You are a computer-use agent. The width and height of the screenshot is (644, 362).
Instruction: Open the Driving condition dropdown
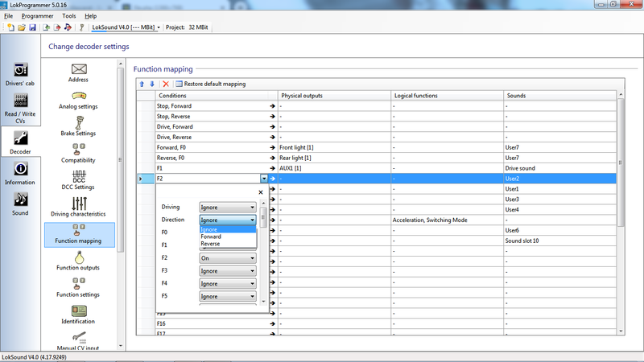(x=228, y=208)
